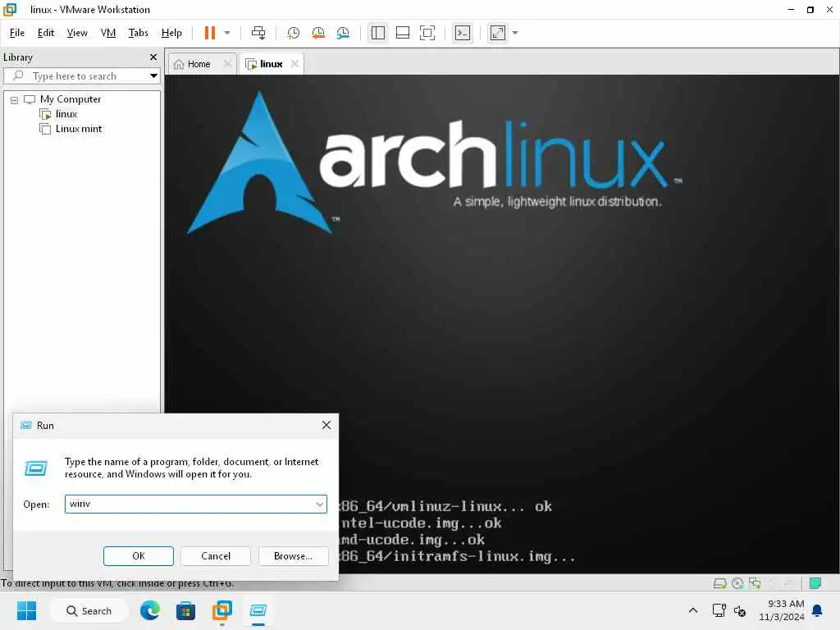Image resolution: width=840 pixels, height=630 pixels.
Task: Click the taskbar Search box
Action: click(89, 610)
